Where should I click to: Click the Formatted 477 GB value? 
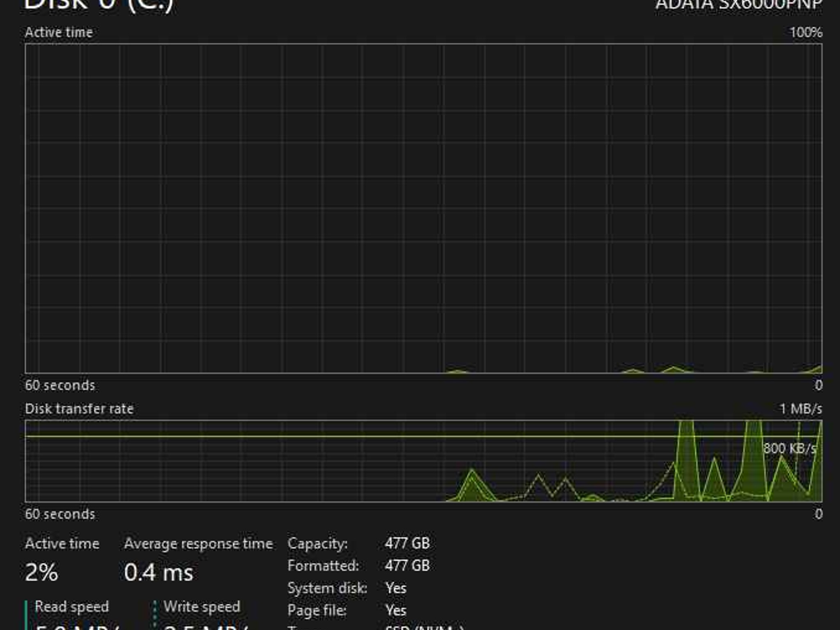(x=407, y=566)
